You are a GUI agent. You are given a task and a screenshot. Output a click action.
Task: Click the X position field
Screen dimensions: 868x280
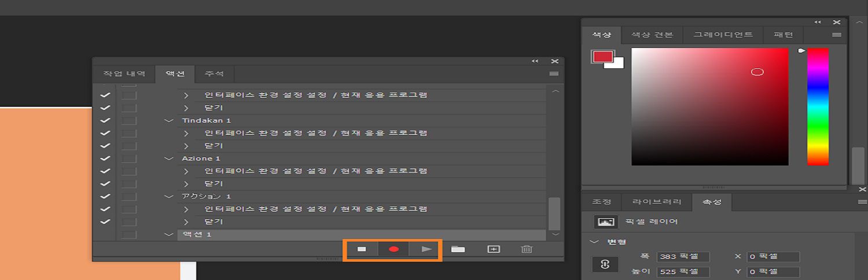point(773,256)
